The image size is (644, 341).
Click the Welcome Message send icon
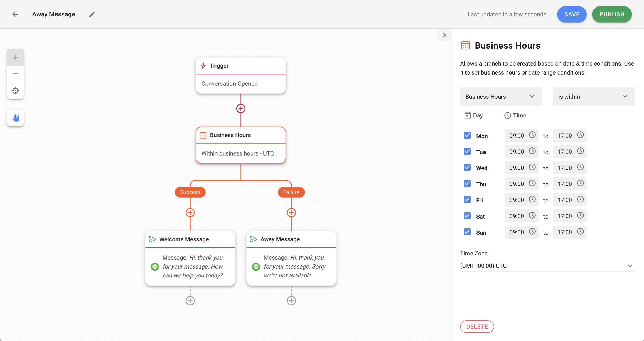152,239
